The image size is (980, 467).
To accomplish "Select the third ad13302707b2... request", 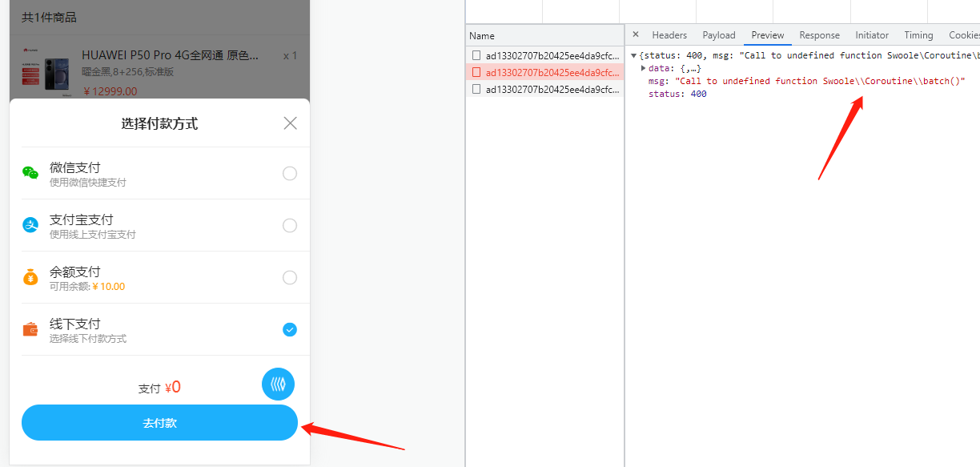I will pos(544,89).
